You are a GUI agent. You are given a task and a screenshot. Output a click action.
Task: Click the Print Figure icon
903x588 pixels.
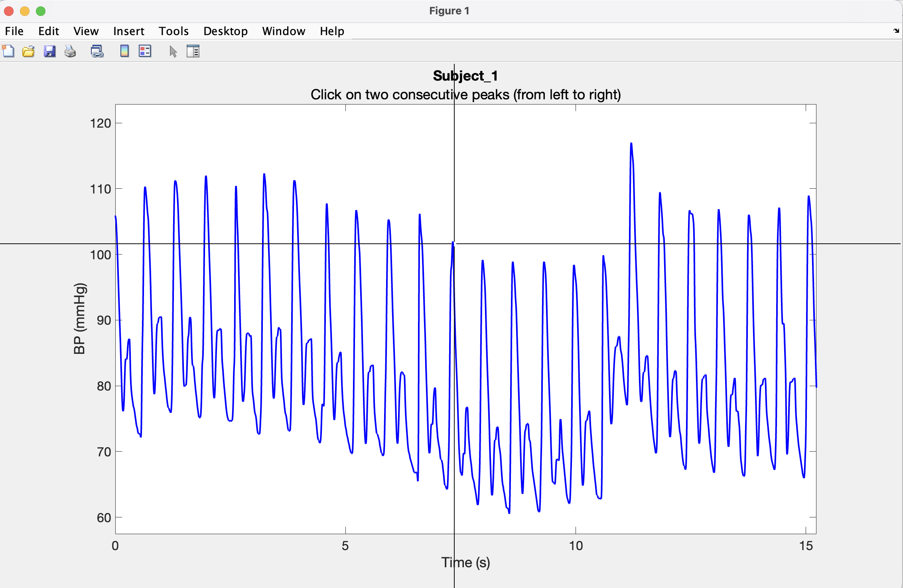pyautogui.click(x=70, y=51)
